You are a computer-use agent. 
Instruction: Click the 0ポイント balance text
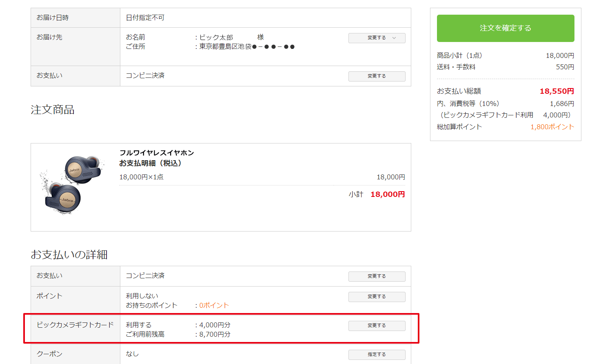(214, 305)
